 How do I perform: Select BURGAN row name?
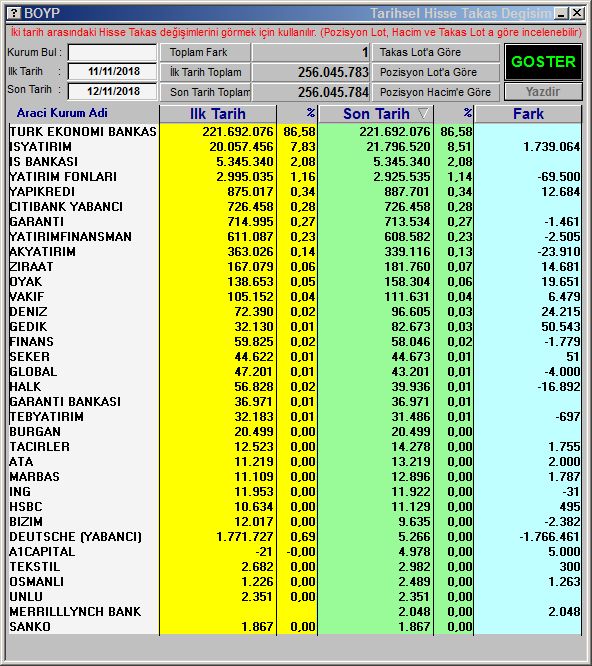(35, 432)
